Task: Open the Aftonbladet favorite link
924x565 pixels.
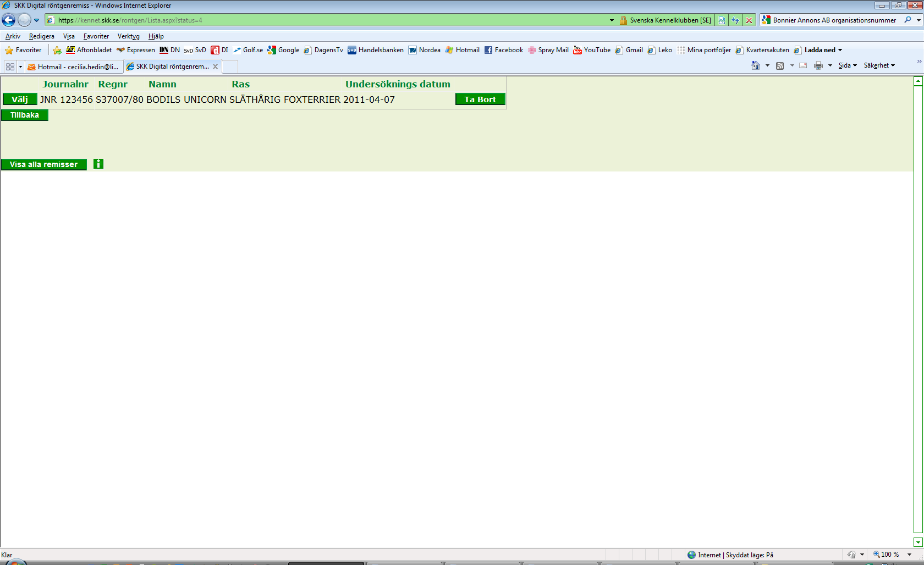Action: tap(89, 50)
